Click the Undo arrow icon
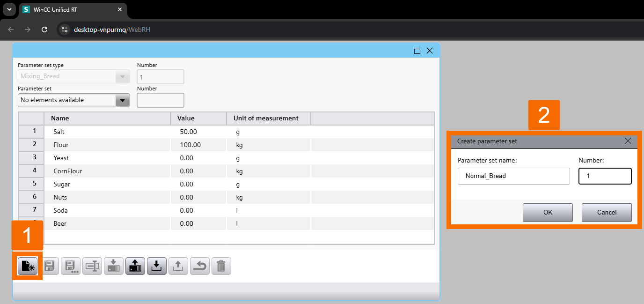Viewport: 644px width, 304px height. [200, 266]
